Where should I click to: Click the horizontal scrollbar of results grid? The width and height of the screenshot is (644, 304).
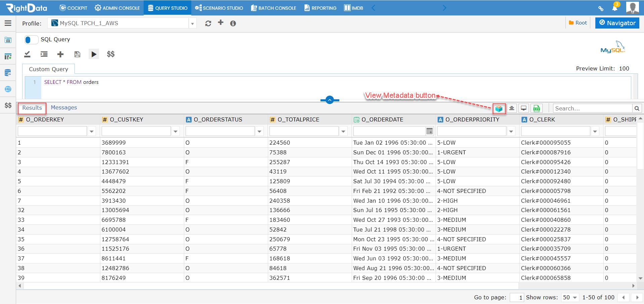[271, 286]
